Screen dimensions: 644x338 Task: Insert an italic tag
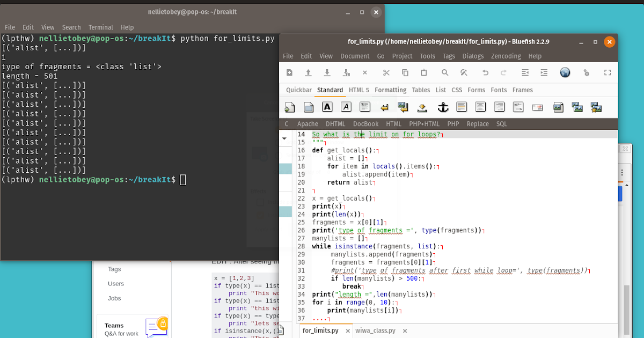(346, 107)
